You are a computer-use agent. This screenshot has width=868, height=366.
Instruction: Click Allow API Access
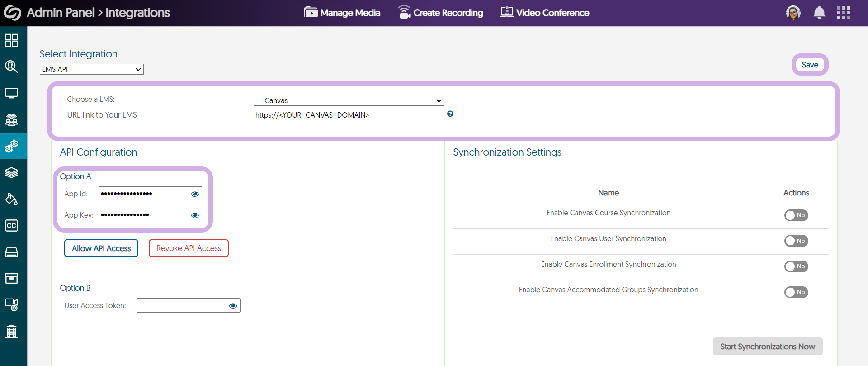click(101, 248)
